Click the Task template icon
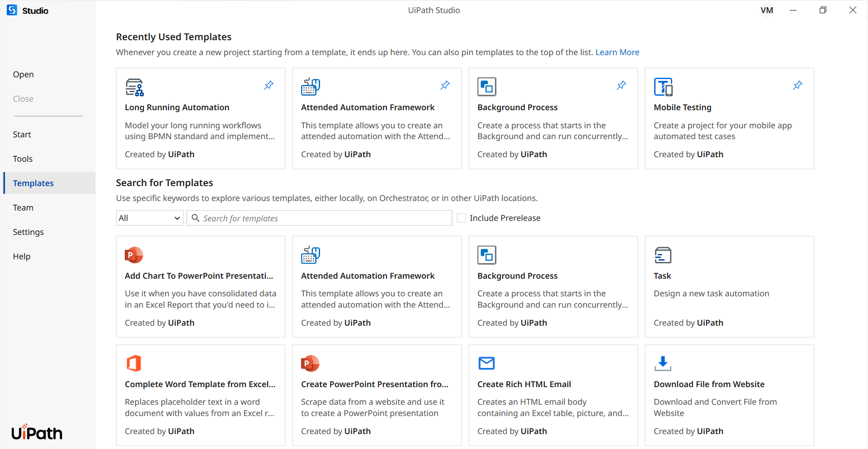The image size is (868, 449). (x=663, y=255)
